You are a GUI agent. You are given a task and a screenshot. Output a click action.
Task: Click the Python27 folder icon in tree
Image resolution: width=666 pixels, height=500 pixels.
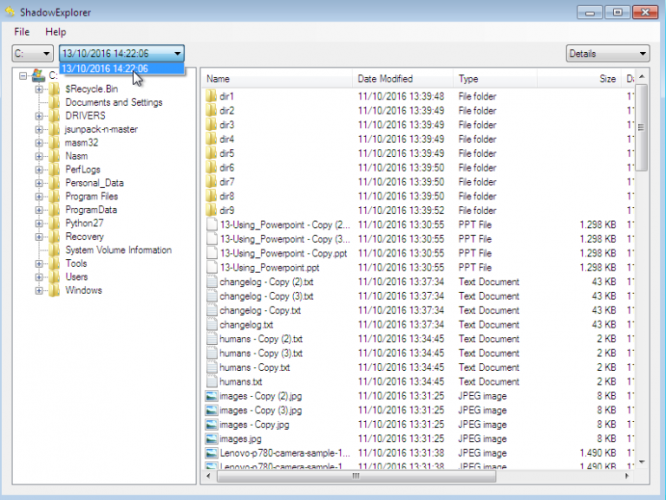[x=54, y=223]
